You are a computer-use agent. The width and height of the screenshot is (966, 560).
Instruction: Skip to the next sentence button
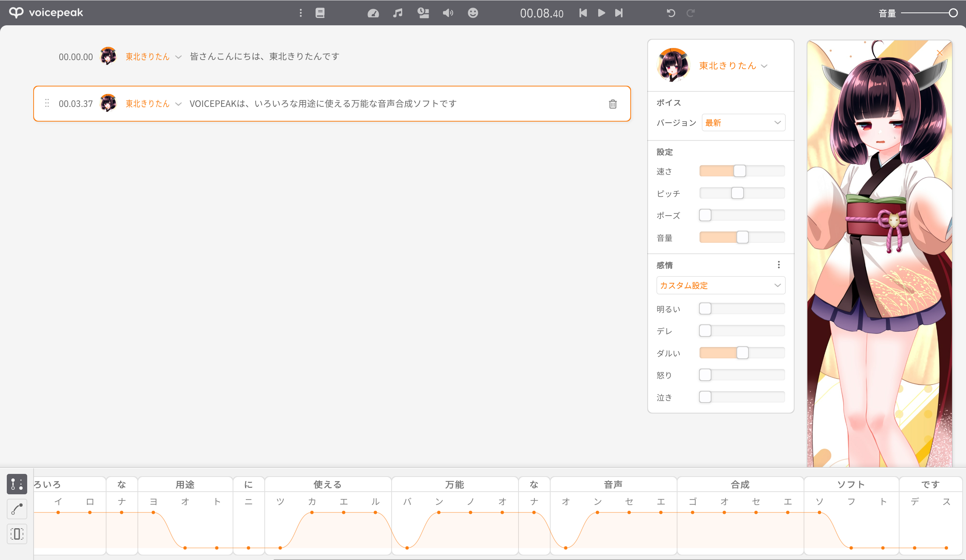click(619, 13)
